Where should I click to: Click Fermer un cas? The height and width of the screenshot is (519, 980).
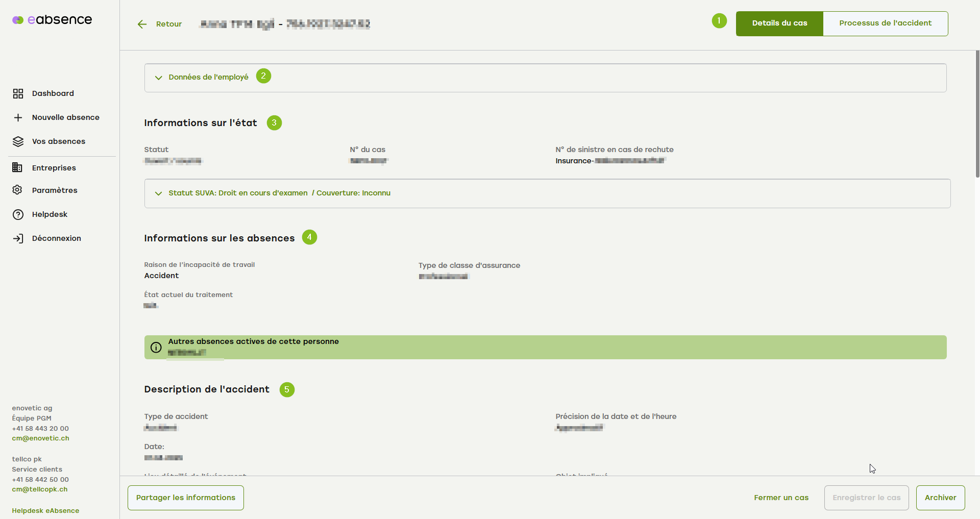pyautogui.click(x=781, y=498)
